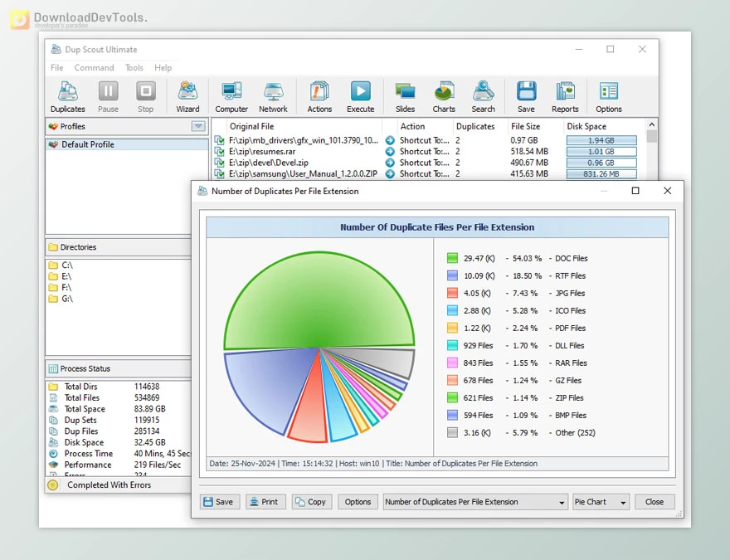Viewport: 730px width, 560px height.
Task: Open the Profiles dropdown arrow
Action: click(197, 125)
